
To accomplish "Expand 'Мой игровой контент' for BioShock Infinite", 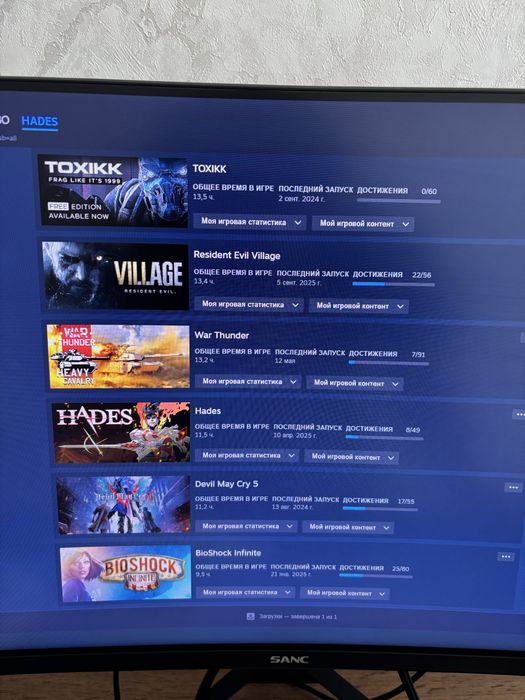I will pyautogui.click(x=345, y=593).
